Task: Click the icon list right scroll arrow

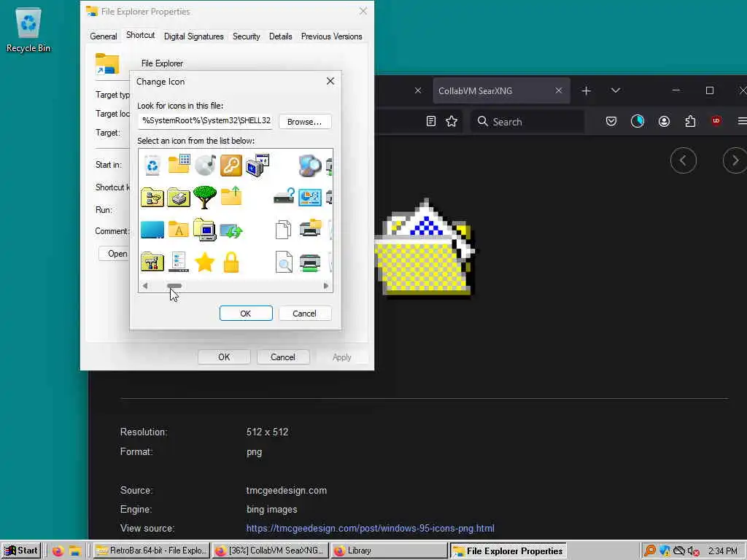Action: [x=326, y=286]
